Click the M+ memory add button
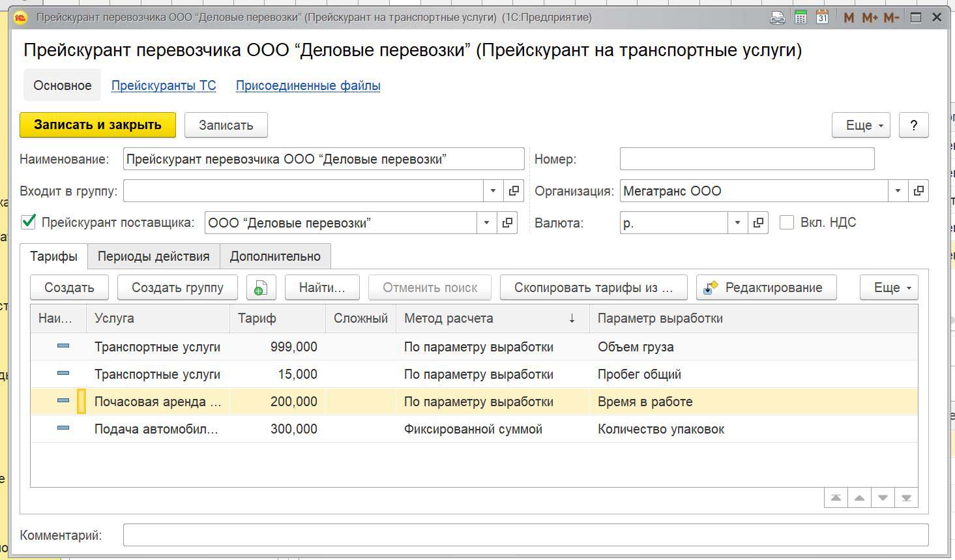This screenshot has height=560, width=955. coord(870,18)
